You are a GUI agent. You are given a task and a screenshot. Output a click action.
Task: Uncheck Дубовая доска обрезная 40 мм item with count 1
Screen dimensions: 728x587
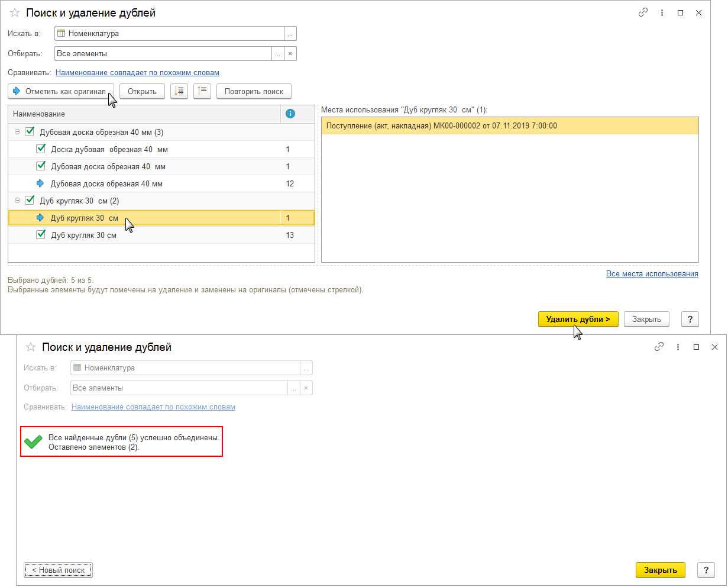[41, 166]
